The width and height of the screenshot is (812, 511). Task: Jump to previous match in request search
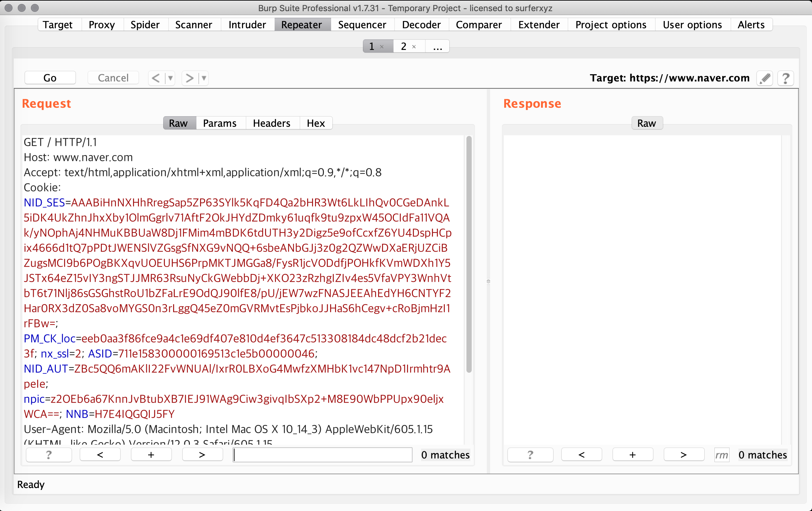coord(100,455)
